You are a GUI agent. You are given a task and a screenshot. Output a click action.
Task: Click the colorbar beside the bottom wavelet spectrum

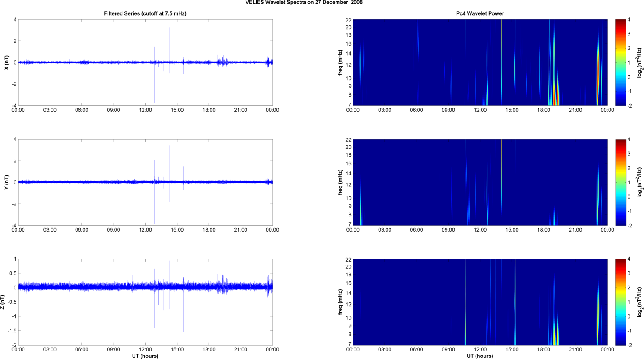tap(620, 302)
